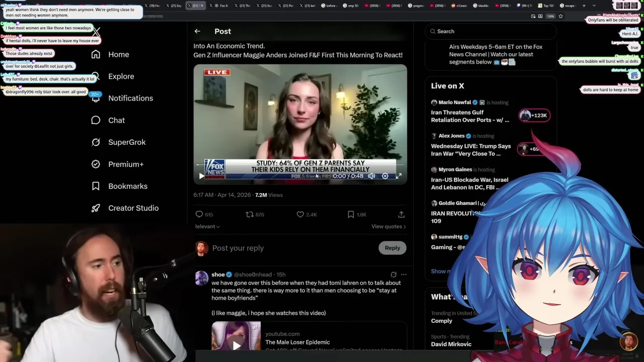644x362 pixels.
Task: Seek on the video progress bar
Action: 300,164
